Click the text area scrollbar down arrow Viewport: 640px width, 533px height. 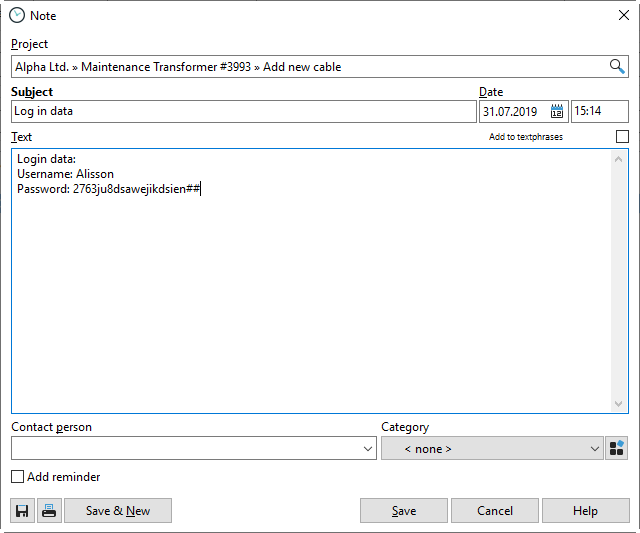618,403
